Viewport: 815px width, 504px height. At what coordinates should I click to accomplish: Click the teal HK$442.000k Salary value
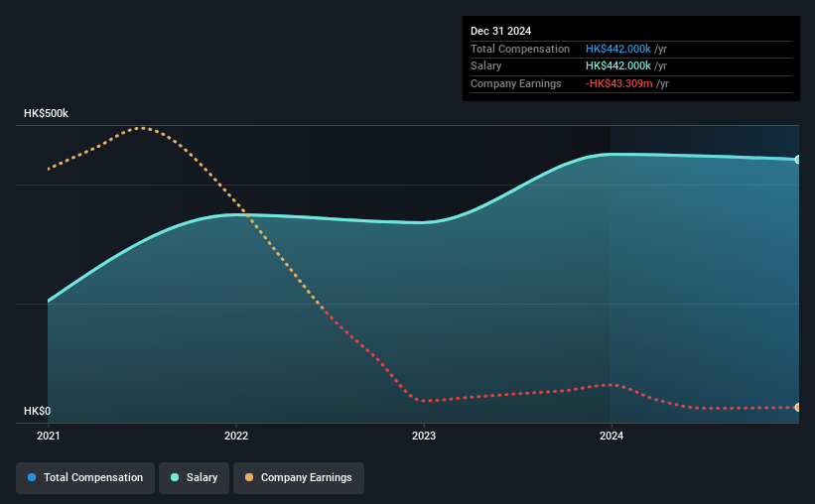pyautogui.click(x=618, y=66)
